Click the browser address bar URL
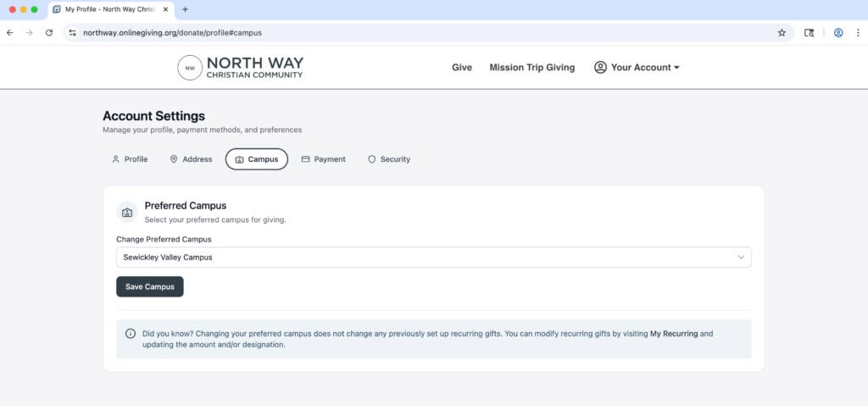 (172, 32)
